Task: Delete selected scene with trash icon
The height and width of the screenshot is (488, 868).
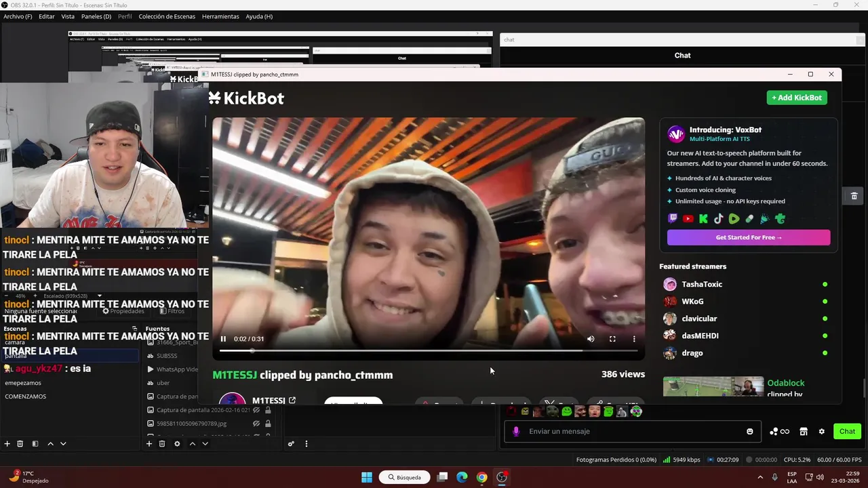Action: (x=20, y=444)
